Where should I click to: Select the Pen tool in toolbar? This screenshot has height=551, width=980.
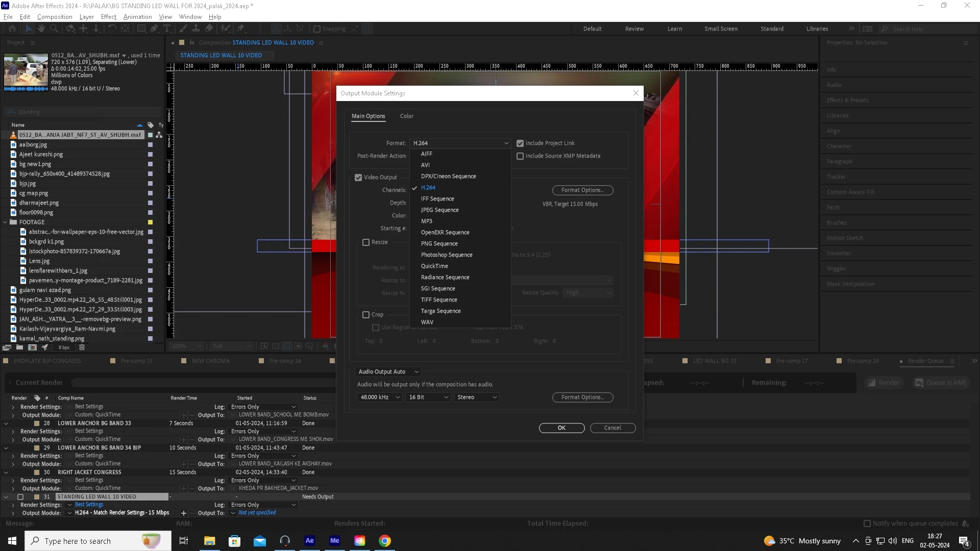click(154, 29)
